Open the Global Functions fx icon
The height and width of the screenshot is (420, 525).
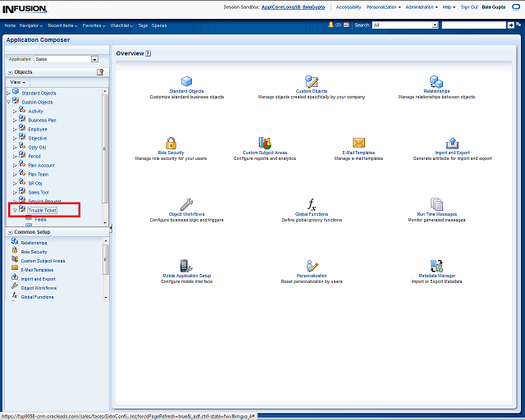point(311,204)
